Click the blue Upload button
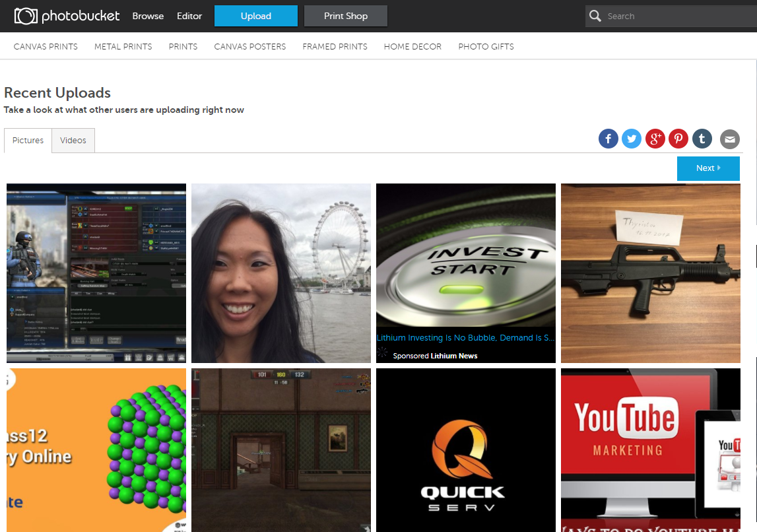Screen dimensions: 757x532 click(x=256, y=16)
